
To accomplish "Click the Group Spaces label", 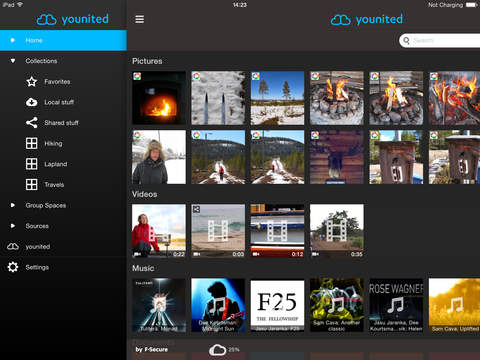I will (x=46, y=205).
